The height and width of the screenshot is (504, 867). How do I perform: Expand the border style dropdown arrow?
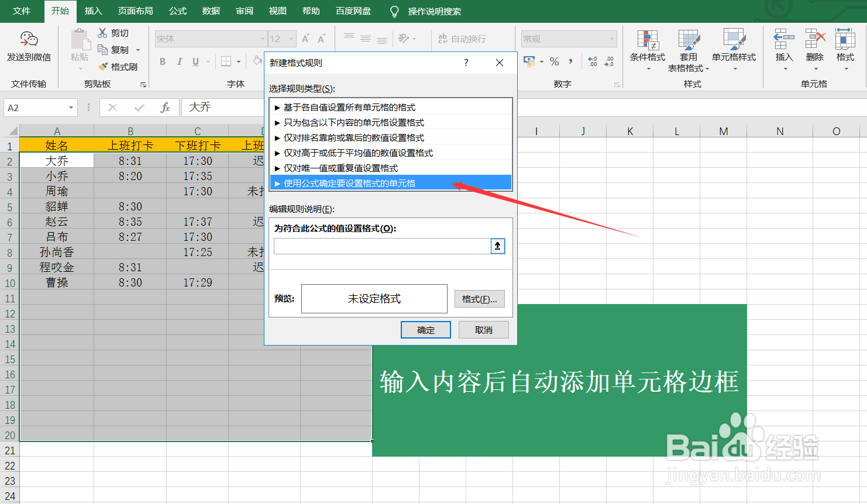point(240,61)
